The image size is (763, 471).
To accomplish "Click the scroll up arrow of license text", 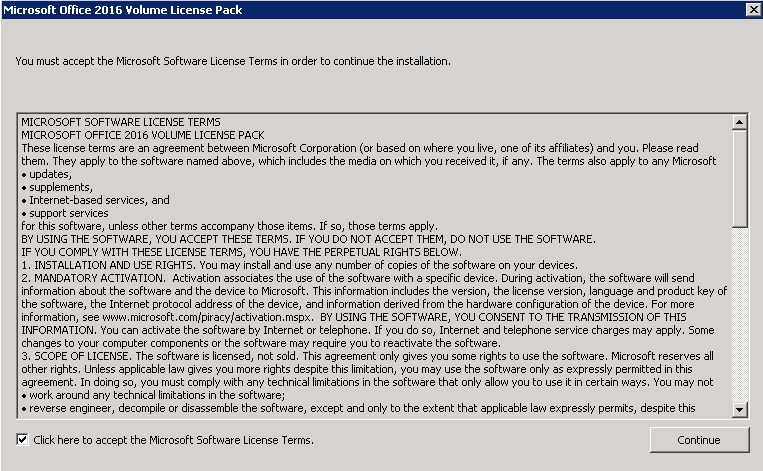I will pos(740,123).
